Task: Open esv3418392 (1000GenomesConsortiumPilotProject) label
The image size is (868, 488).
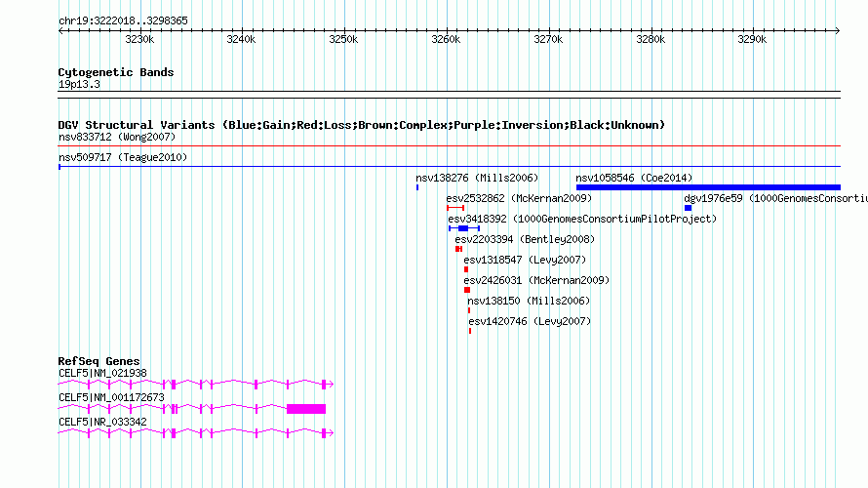Action: pos(582,219)
